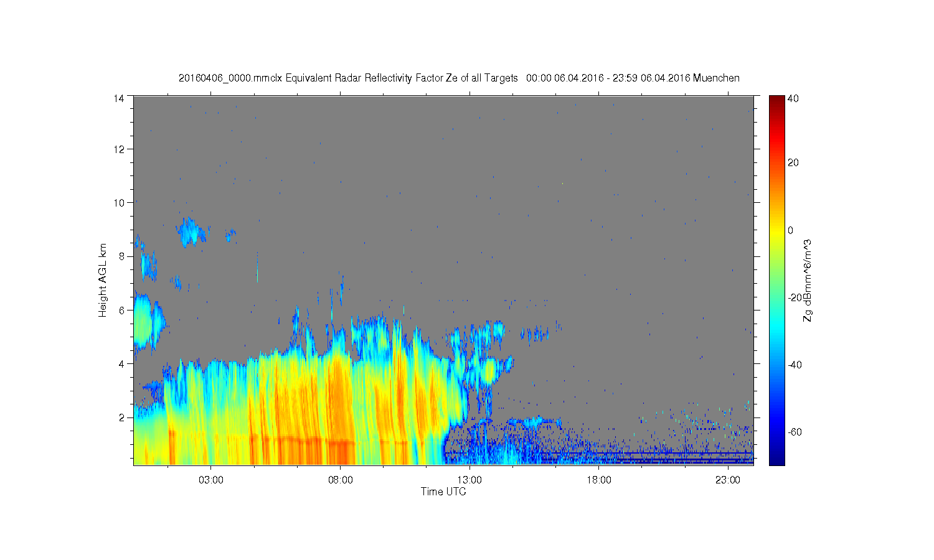
Task: Click the 'Height AGL km' axis label
Action: [x=103, y=280]
